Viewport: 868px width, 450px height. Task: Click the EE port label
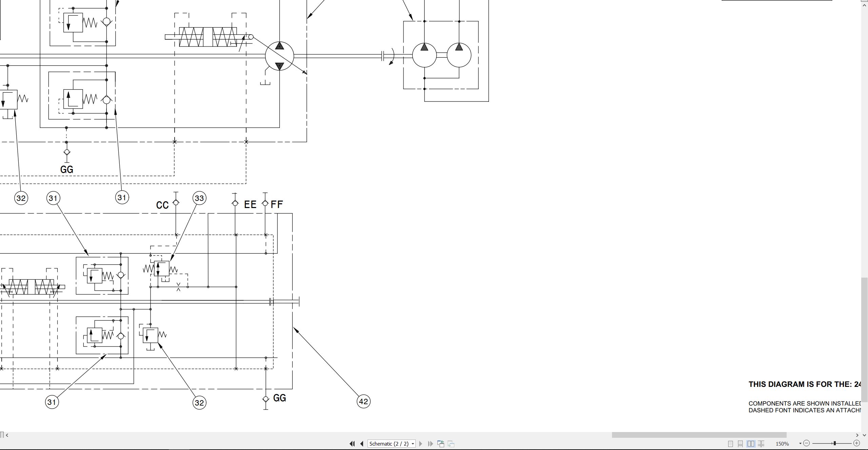point(250,204)
